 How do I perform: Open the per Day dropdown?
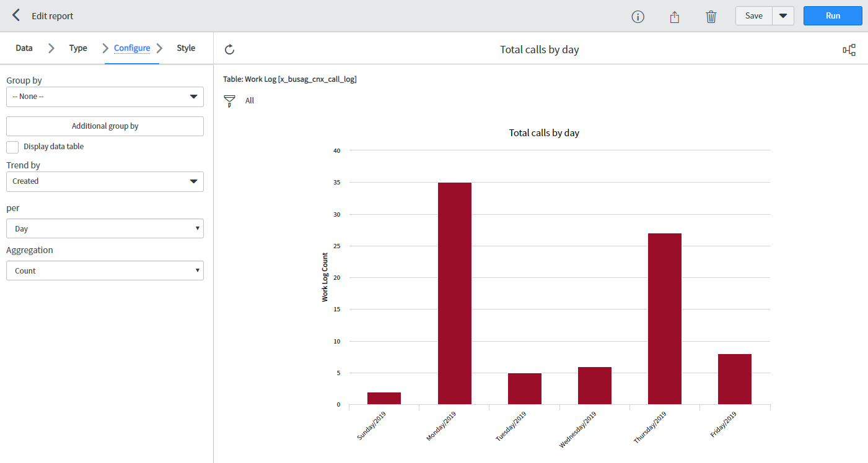(105, 228)
